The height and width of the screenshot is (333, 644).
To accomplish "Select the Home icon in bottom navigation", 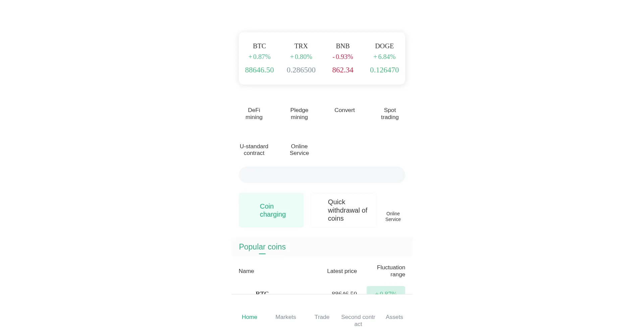I will click(249, 317).
